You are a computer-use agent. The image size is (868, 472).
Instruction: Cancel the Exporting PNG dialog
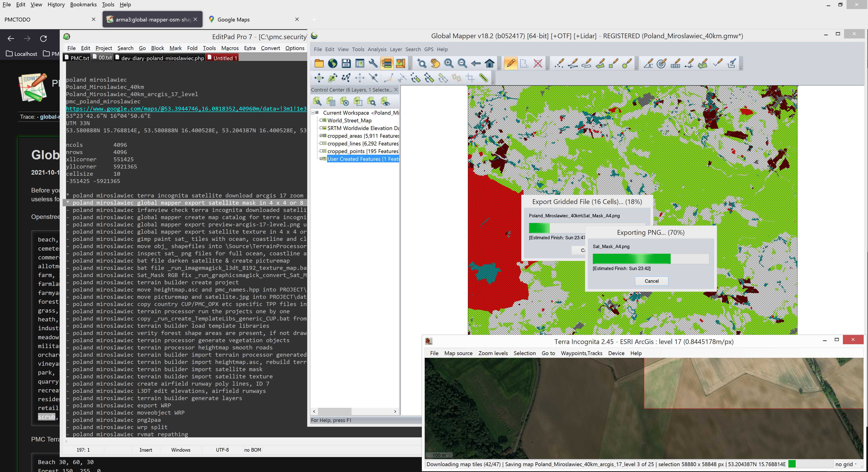(x=651, y=281)
